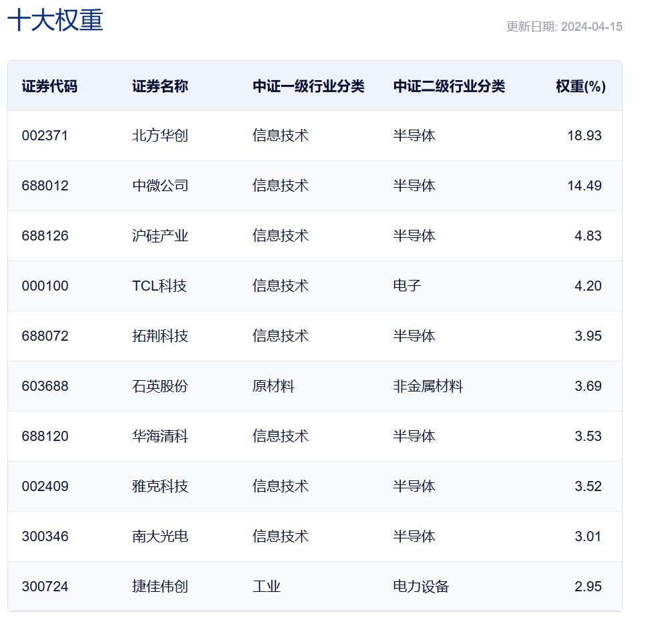Image resolution: width=672 pixels, height=630 pixels.
Task: Click weight value 4.83
Action: pyautogui.click(x=588, y=236)
